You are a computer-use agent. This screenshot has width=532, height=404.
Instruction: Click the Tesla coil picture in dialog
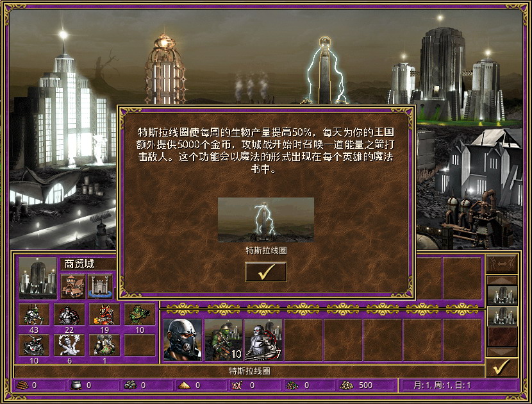click(265, 220)
